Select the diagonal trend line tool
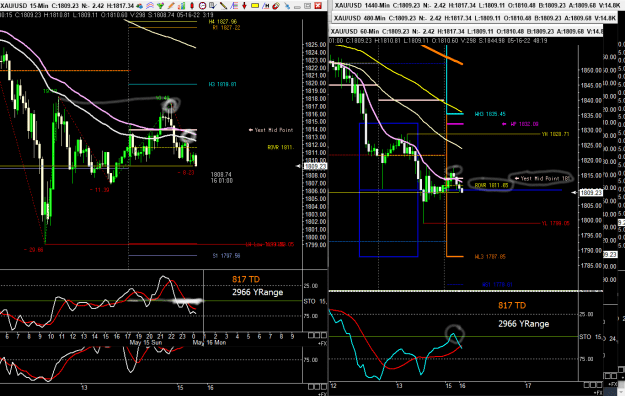This screenshot has height=396, width=625. pyautogui.click(x=223, y=6)
